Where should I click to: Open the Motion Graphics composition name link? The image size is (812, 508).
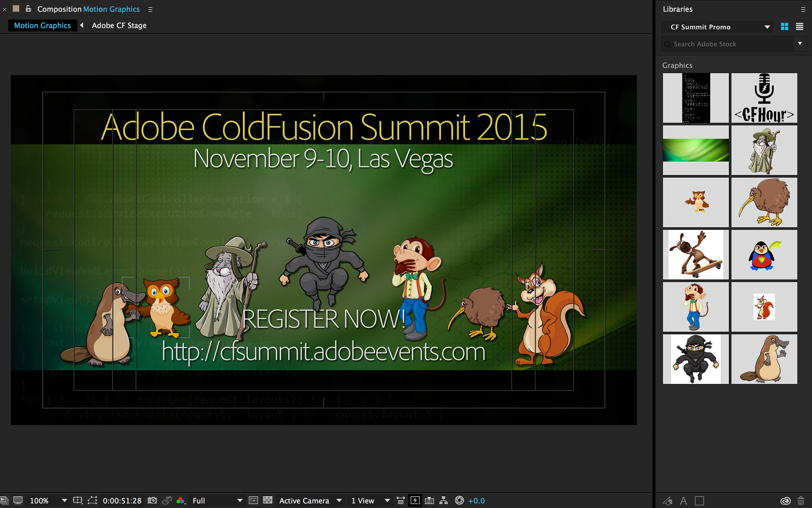coord(111,9)
